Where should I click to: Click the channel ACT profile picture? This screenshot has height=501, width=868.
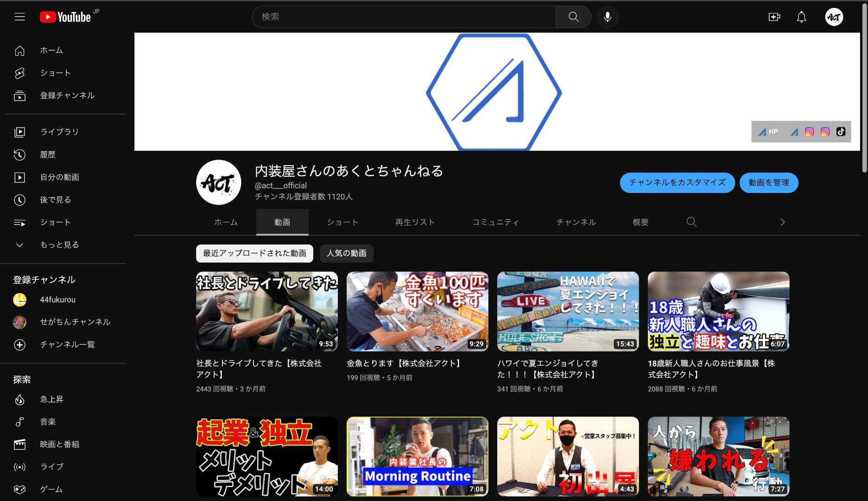218,183
